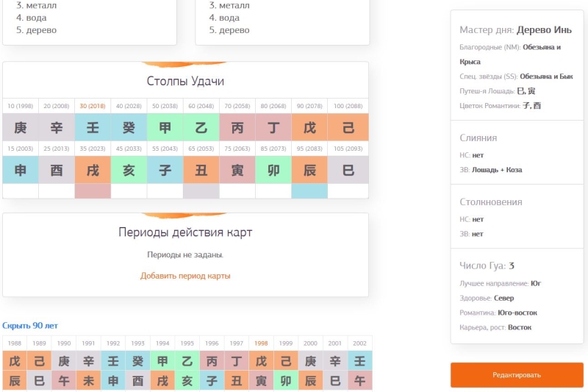Select the 寅 branch tile in the 1998 column
Viewport: 588px width, 392px height.
pyautogui.click(x=261, y=380)
